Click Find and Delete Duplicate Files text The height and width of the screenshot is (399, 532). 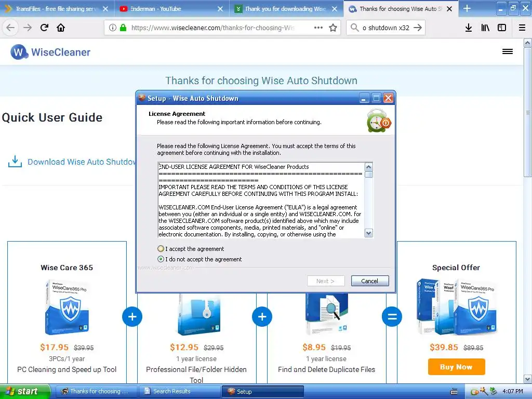(x=326, y=369)
